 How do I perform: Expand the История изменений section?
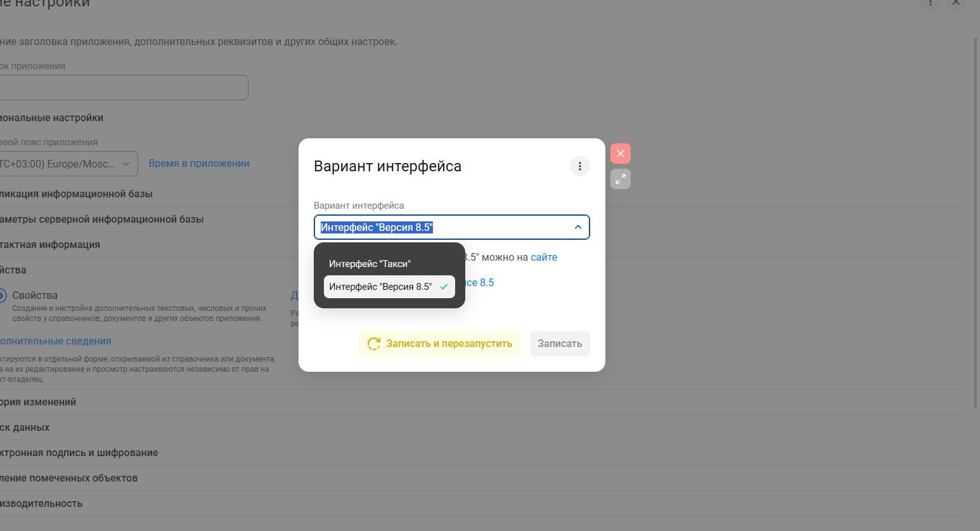tap(38, 402)
